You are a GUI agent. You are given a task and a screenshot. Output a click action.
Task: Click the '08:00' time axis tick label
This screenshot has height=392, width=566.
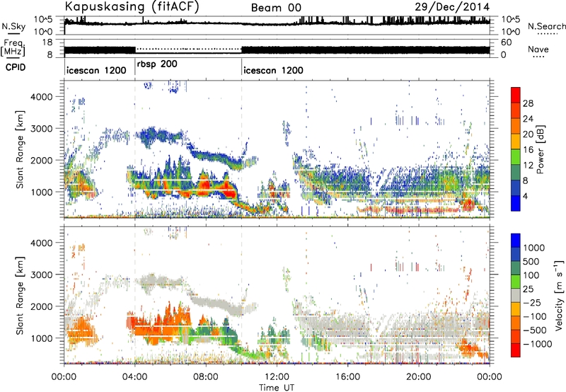pos(205,377)
